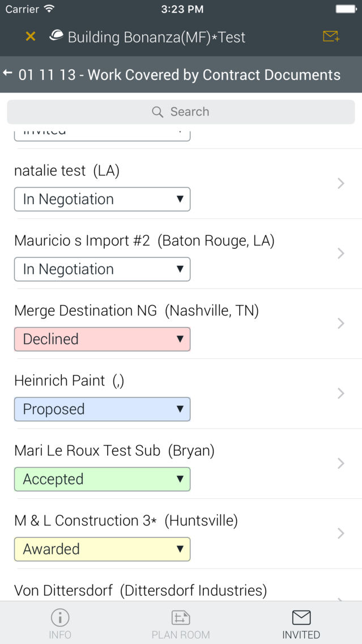Tap the back arrow beside 01 11 13
This screenshot has height=644, width=362.
(7, 74)
